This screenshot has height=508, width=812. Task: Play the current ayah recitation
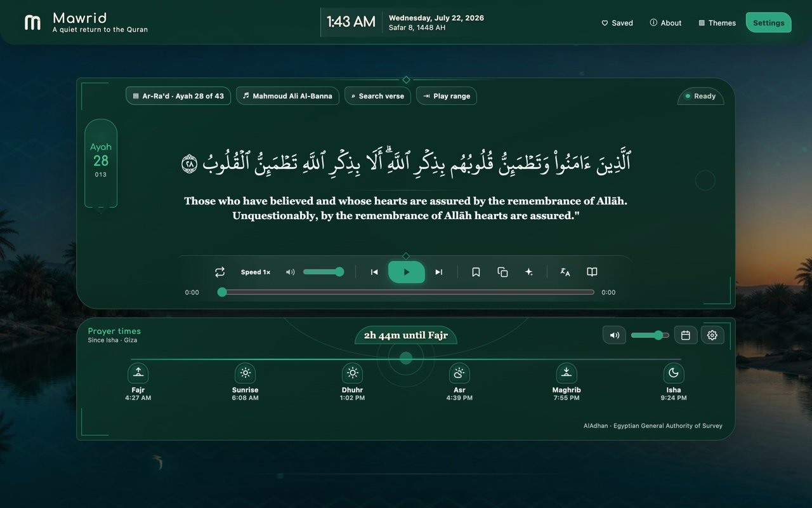[x=407, y=272]
